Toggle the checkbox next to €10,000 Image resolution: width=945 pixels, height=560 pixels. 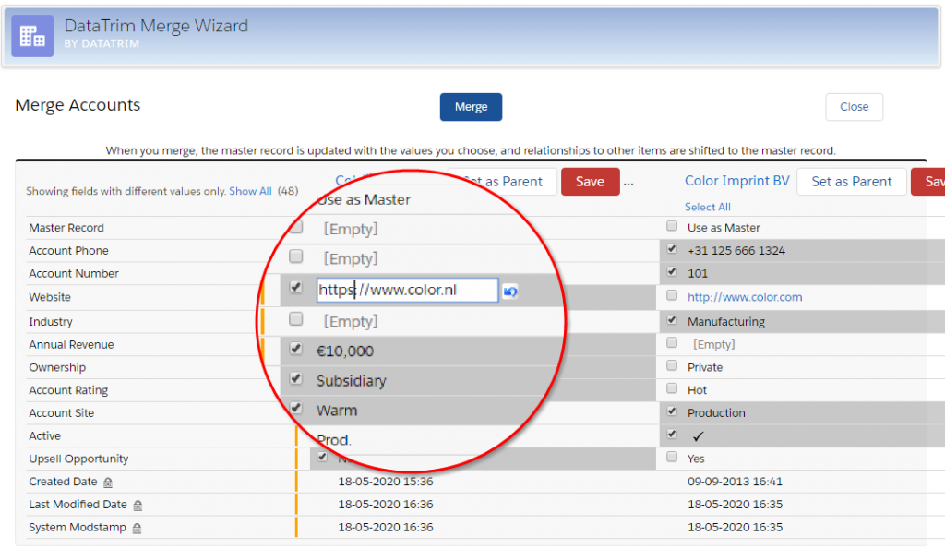click(295, 350)
